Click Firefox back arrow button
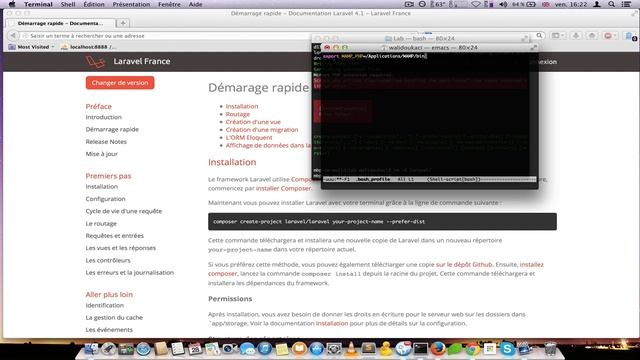 13,36
